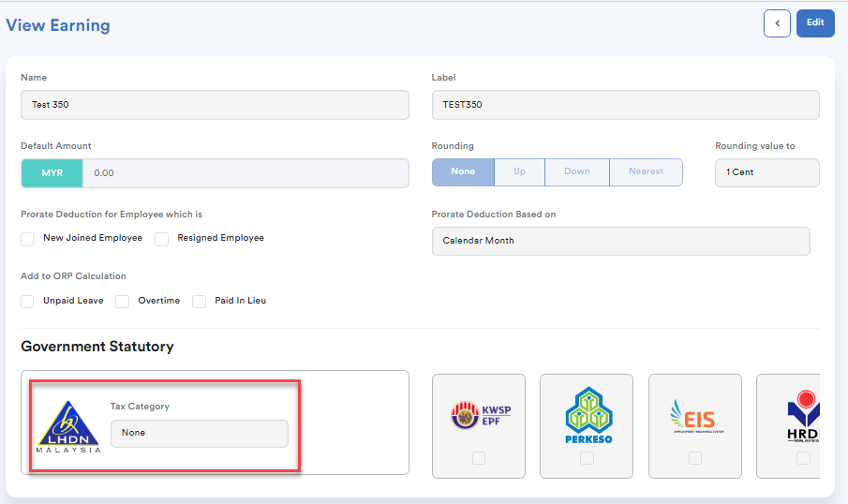Viewport: 848px width, 504px height.
Task: Click the View Earning heading
Action: coord(58,25)
